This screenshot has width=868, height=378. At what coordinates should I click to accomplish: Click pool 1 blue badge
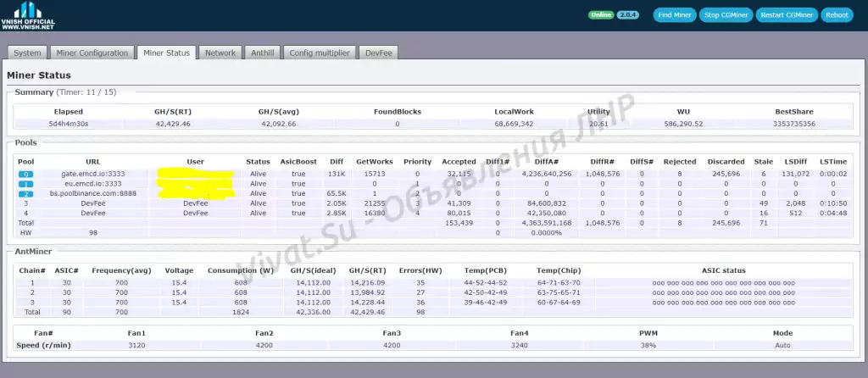[x=26, y=184]
